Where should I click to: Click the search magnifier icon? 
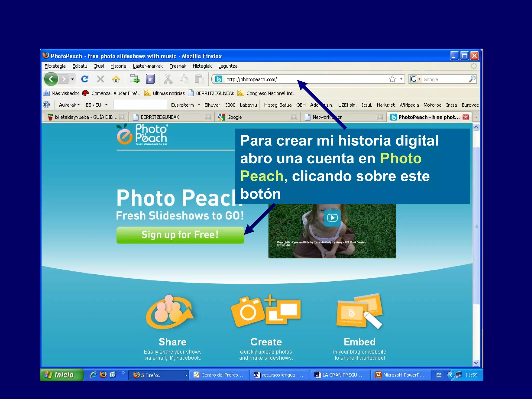click(x=472, y=79)
